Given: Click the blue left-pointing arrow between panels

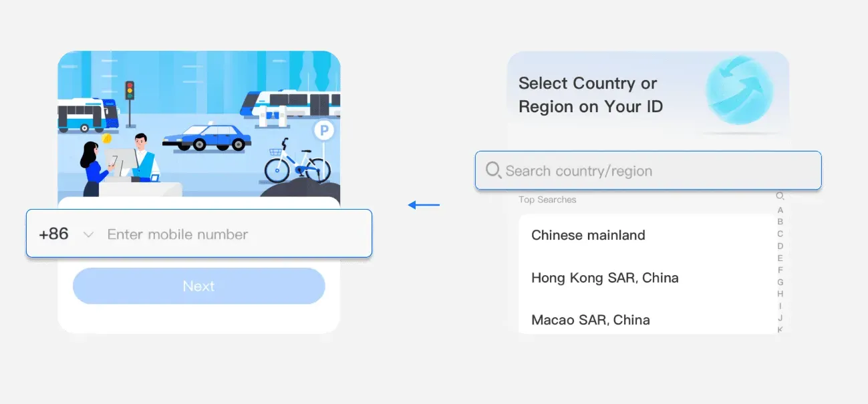Looking at the screenshot, I should (x=424, y=205).
